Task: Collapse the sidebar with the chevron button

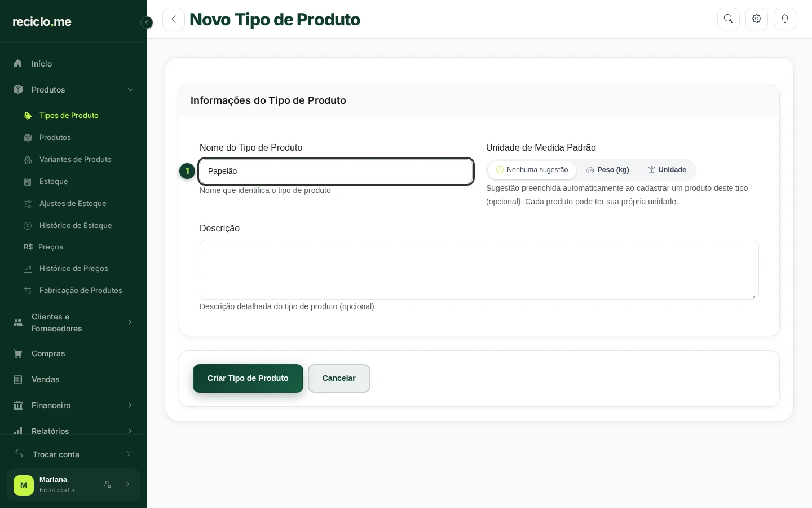Action: (147, 23)
